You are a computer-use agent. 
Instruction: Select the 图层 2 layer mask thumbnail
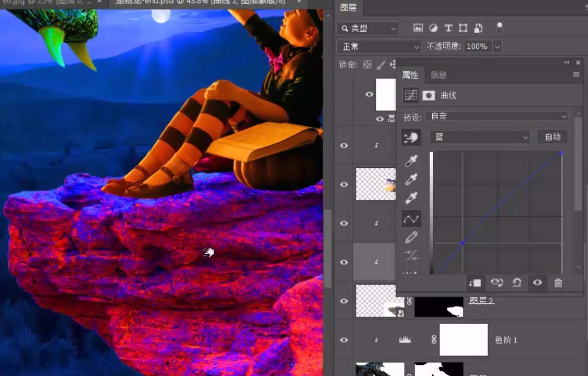click(439, 307)
